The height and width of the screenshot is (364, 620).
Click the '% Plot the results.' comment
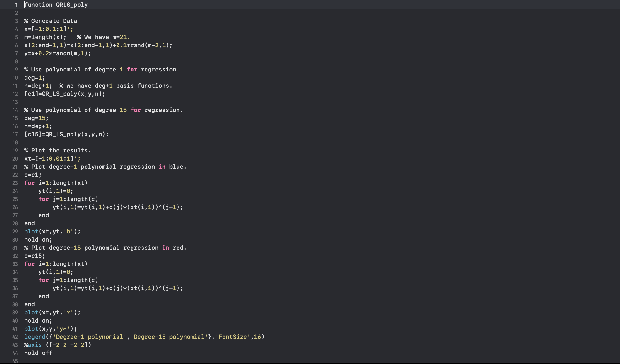click(x=58, y=151)
